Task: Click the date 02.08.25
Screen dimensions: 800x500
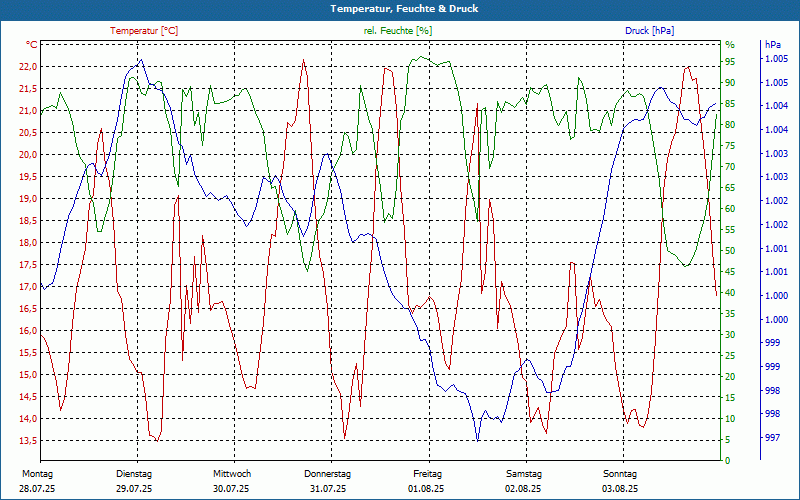Action: (x=523, y=489)
